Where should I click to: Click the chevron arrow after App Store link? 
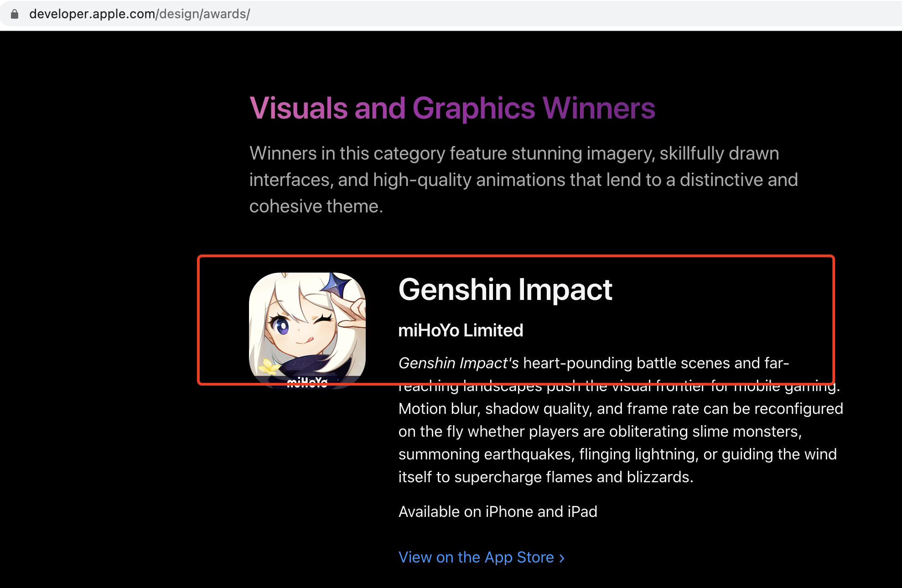(562, 558)
